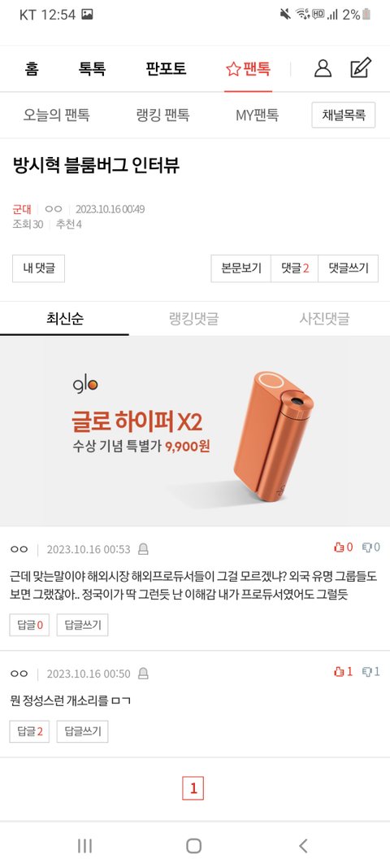Downvote the 00:50 comment thumbs-down icon
This screenshot has width=390, height=868.
click(x=367, y=671)
